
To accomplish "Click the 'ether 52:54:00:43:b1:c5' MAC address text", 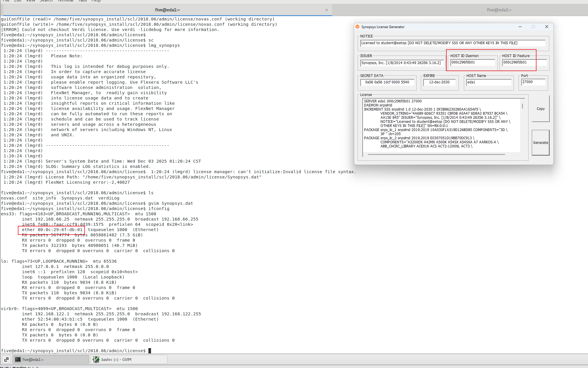I will (x=52, y=319).
